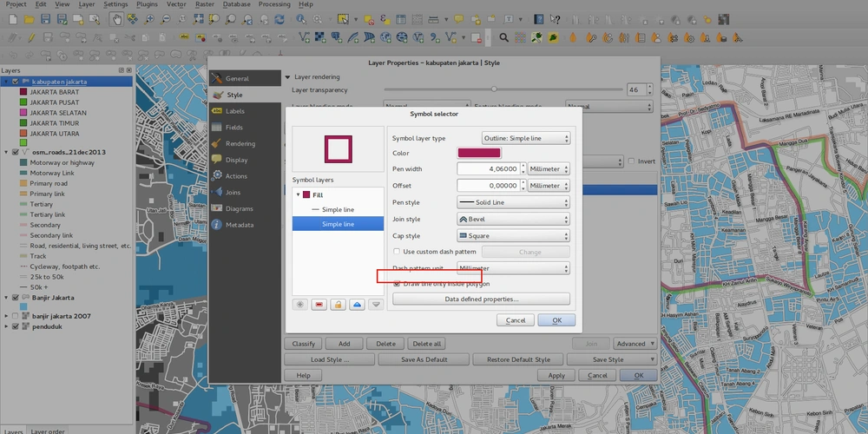Open Symbol layer type dropdown
The height and width of the screenshot is (434, 868).
526,138
